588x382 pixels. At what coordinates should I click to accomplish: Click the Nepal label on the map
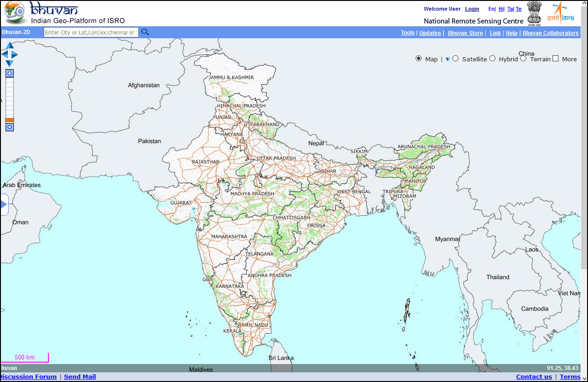[316, 143]
